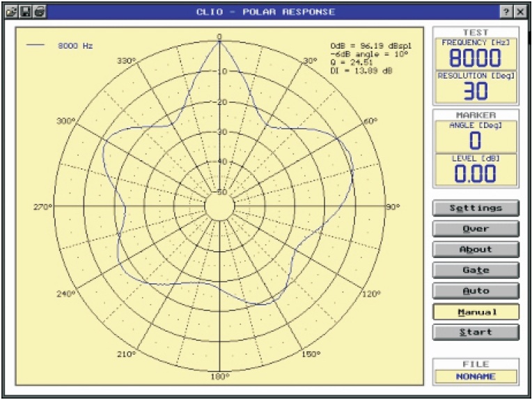Screen dimensions: 532x400
Task: Select the test frequency value 8000
Action: pos(475,58)
